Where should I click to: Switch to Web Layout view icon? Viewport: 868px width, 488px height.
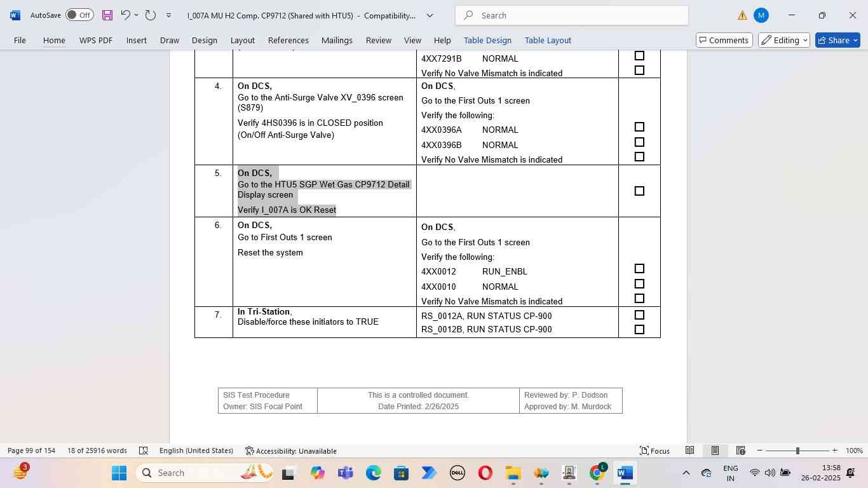point(740,451)
